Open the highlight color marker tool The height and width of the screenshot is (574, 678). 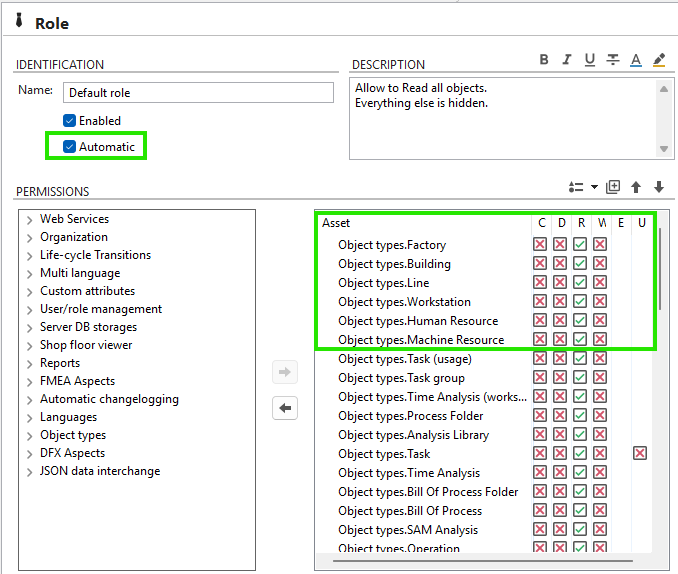(659, 60)
